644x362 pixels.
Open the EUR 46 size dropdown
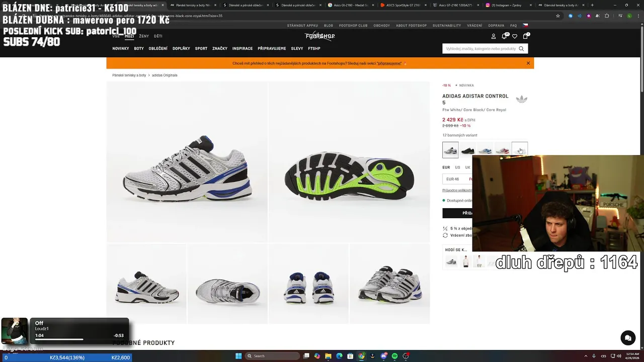pos(458,179)
